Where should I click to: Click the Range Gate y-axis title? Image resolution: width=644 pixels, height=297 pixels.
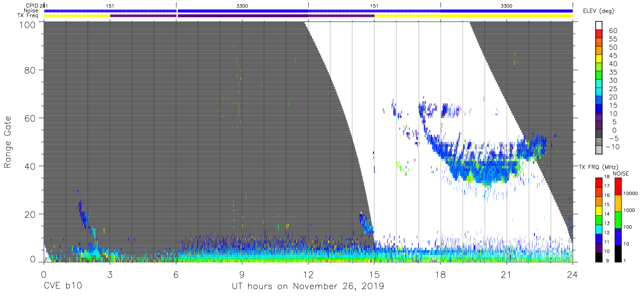point(8,142)
